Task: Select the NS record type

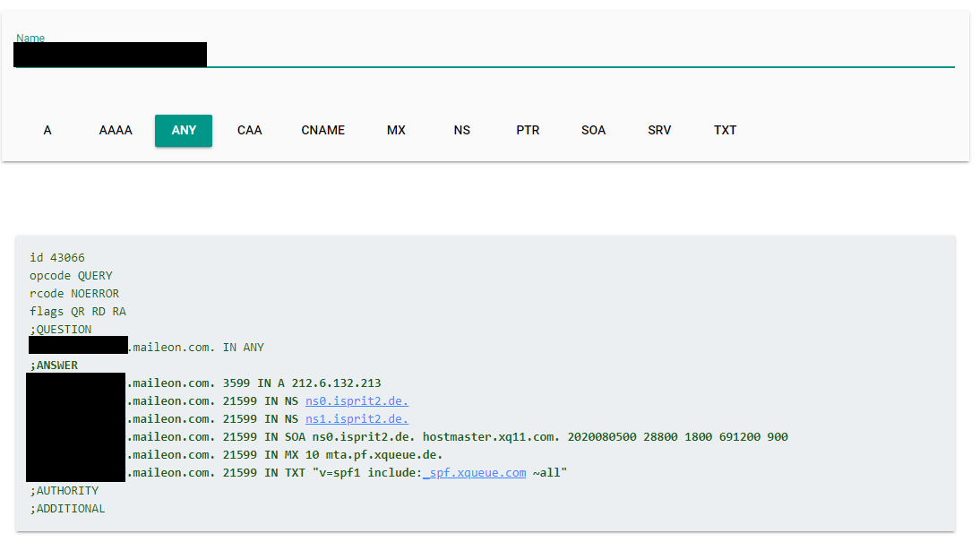Action: coord(461,130)
